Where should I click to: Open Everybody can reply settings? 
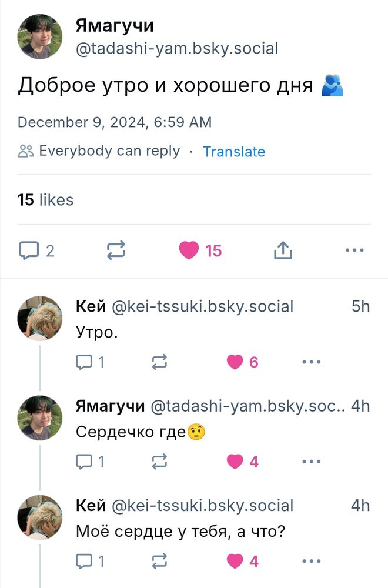click(99, 151)
